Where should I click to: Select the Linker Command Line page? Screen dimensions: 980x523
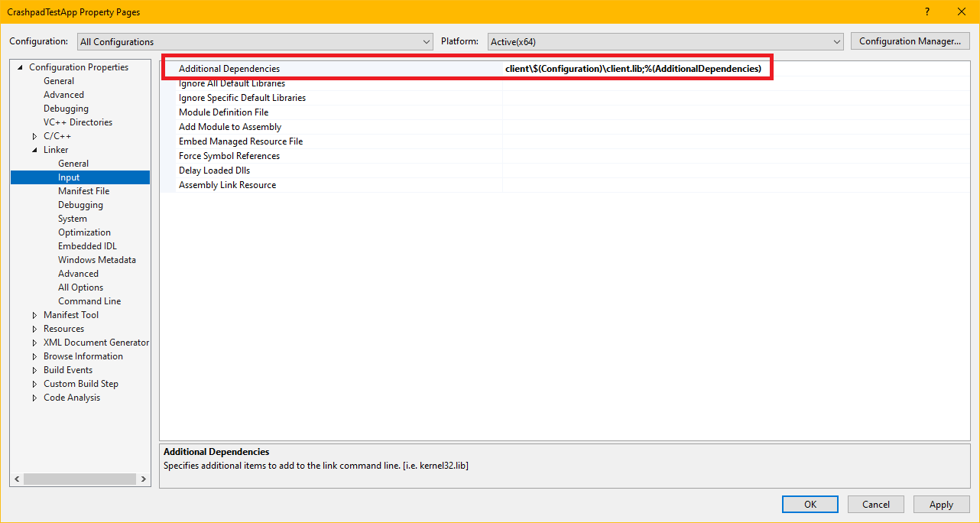click(x=89, y=301)
